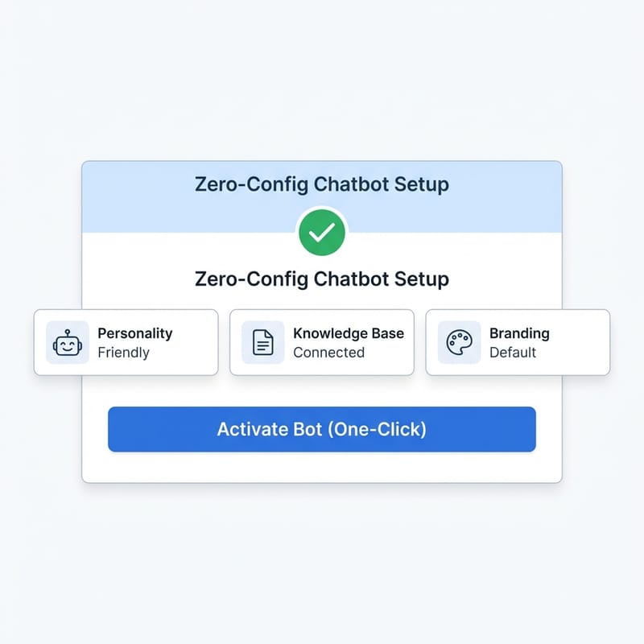Open the palette icon on the Branding card
Screen dimensions: 644x644
coord(459,342)
